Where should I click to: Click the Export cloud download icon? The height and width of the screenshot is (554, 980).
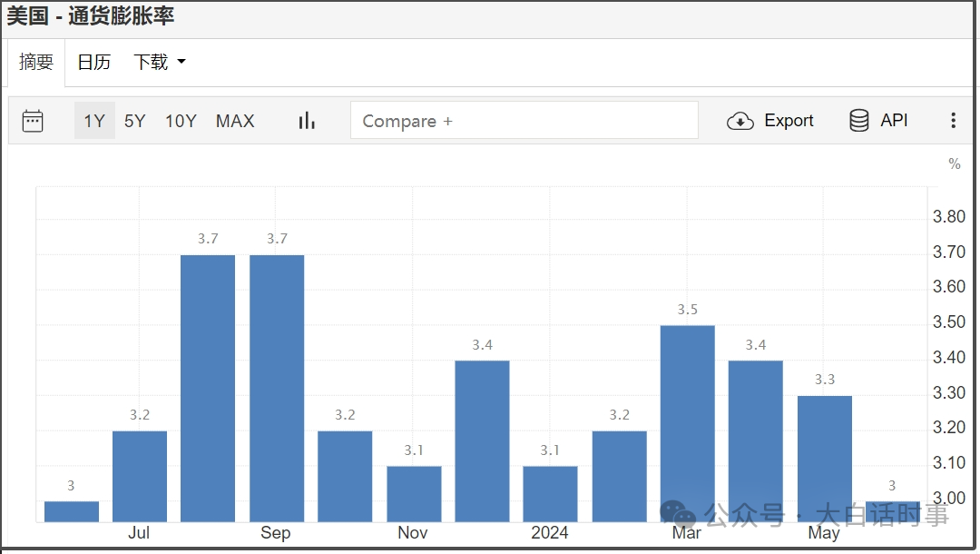[740, 121]
